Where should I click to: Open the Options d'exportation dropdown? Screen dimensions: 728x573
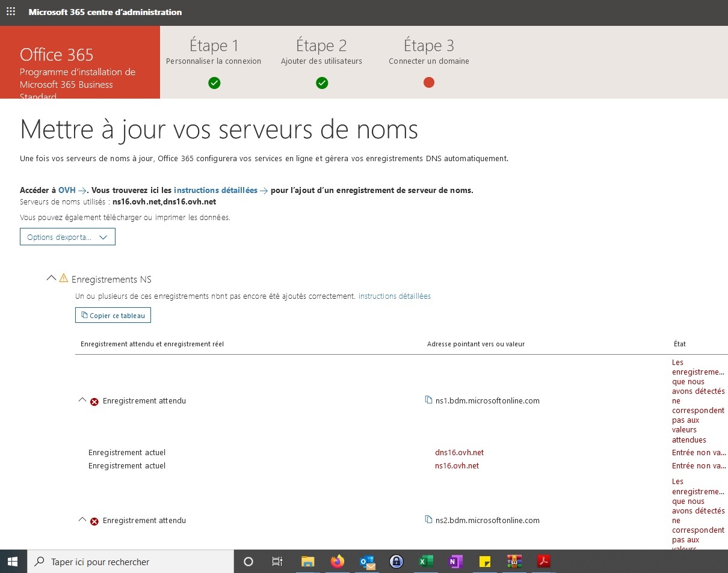point(67,237)
